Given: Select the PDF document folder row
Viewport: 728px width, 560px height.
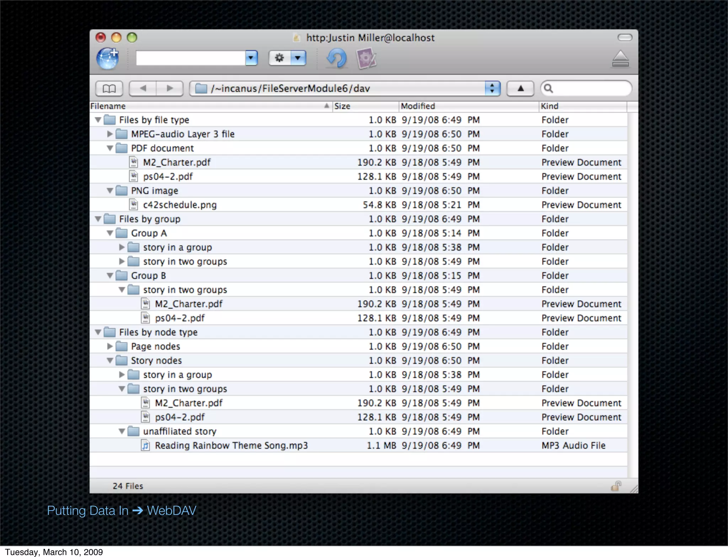Looking at the screenshot, I should click(x=358, y=148).
